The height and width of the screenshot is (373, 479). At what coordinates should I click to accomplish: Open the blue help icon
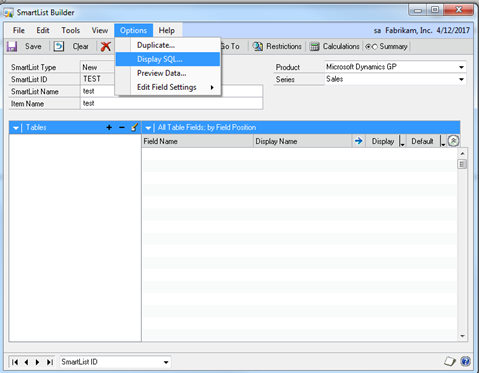[465, 361]
